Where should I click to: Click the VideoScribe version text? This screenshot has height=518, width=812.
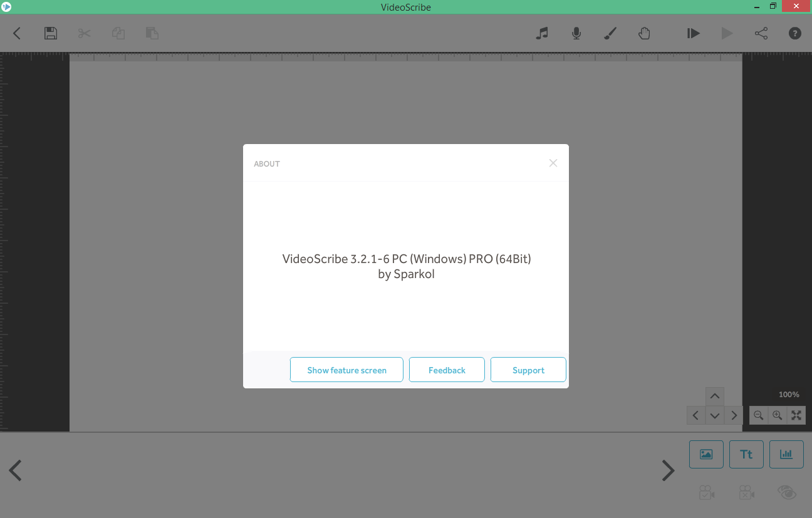click(407, 259)
